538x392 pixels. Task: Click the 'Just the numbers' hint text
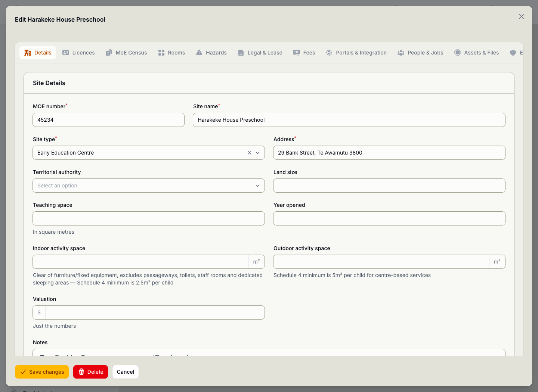tap(55, 326)
